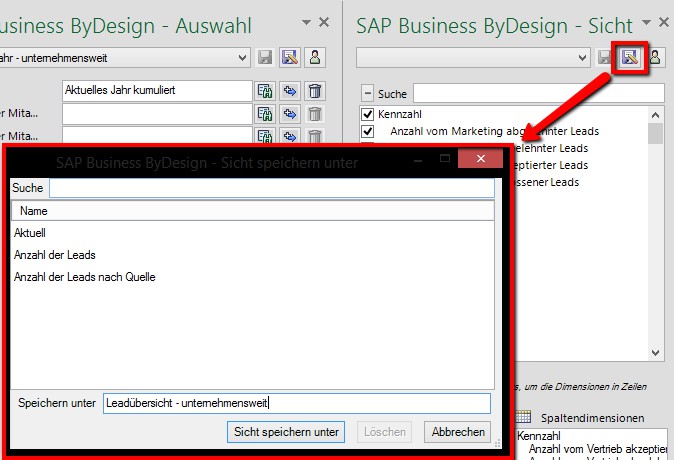Viewport: 674px width, 460px height.
Task: Click arrow icon beside Aktuelles Jahr kumuliert row
Action: [290, 91]
